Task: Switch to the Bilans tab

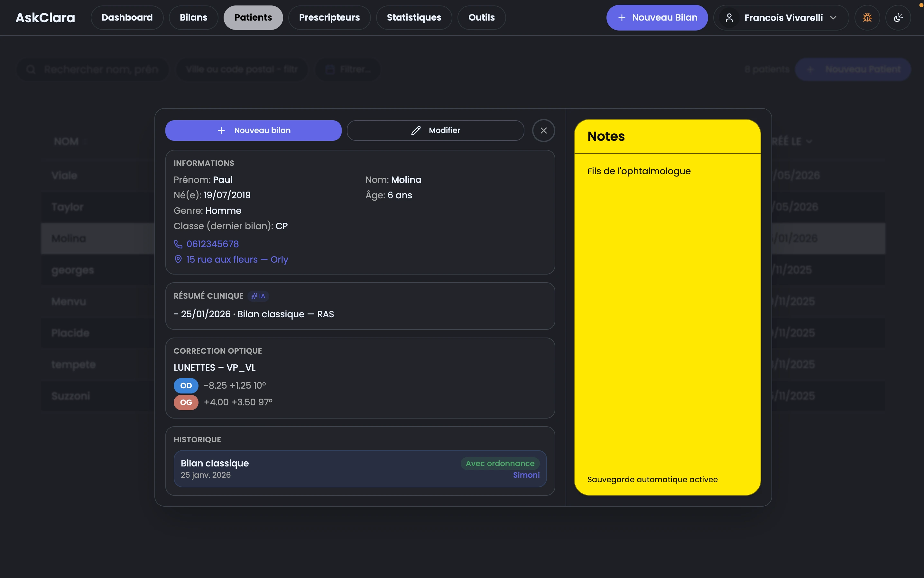Action: (194, 18)
